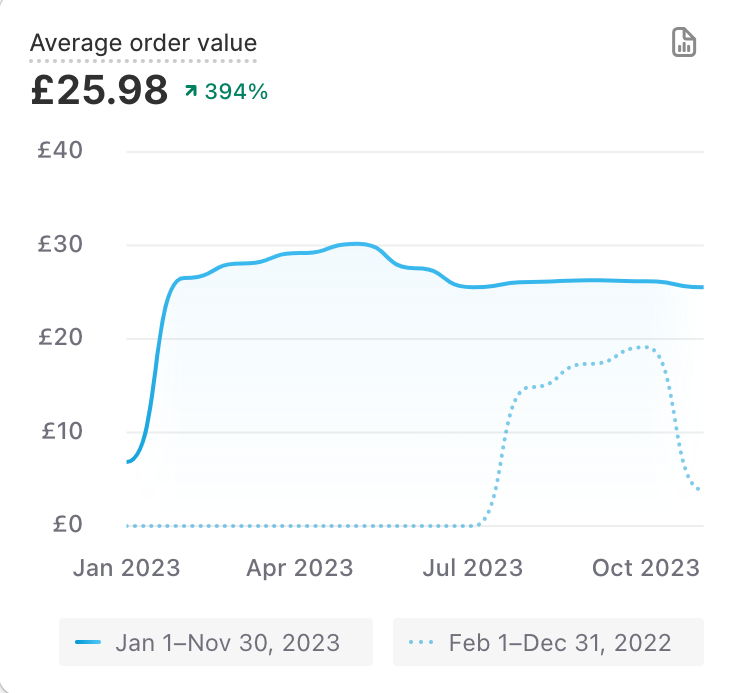This screenshot has height=693, width=731.
Task: Click the solid blue line legend marker
Action: click(88, 642)
